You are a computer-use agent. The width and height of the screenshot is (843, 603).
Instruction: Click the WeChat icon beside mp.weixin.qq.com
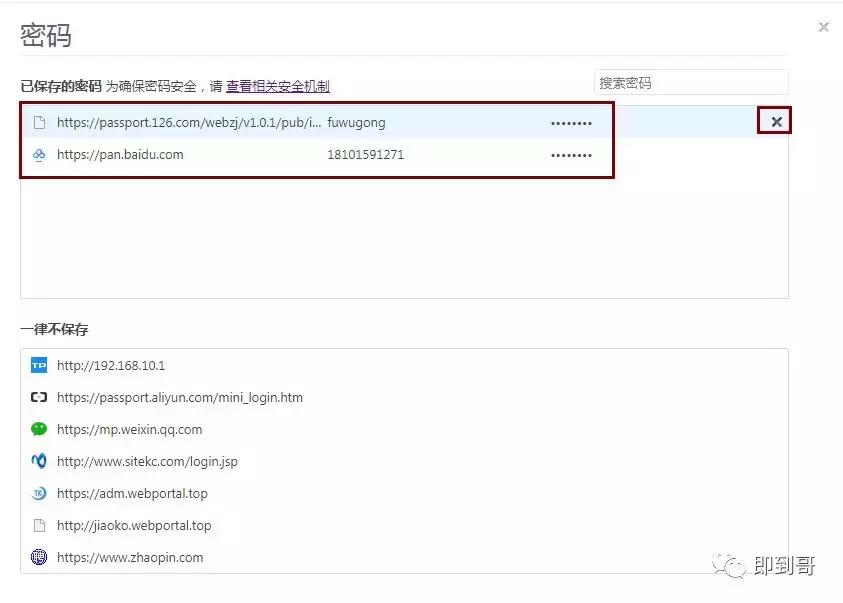[39, 429]
